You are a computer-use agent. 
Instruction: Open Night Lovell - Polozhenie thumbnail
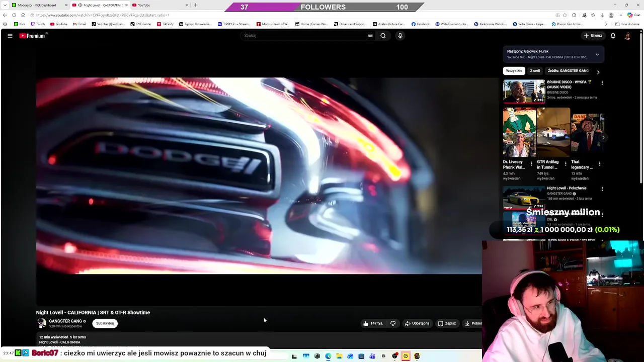(x=524, y=198)
